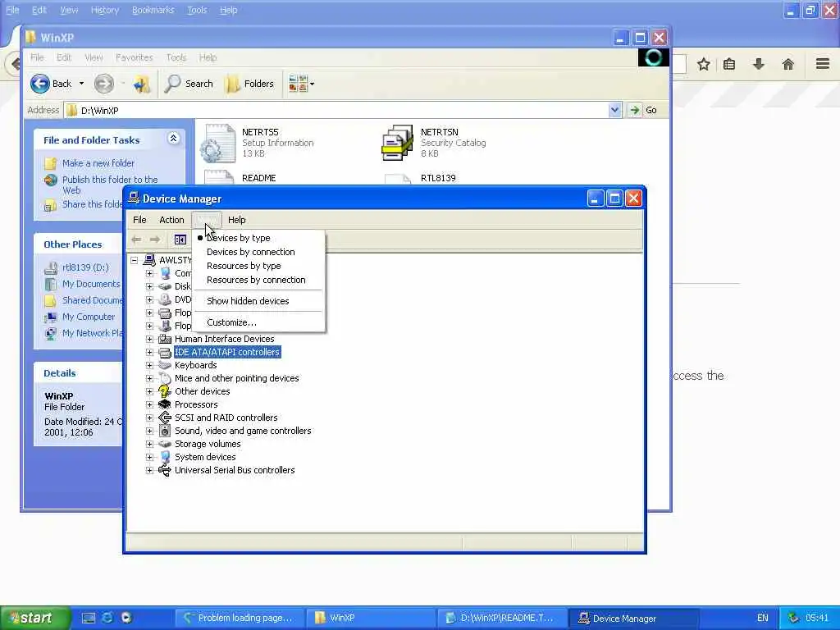Collapse the AWLSTY computer root node
The width and height of the screenshot is (840, 630).
tap(135, 260)
